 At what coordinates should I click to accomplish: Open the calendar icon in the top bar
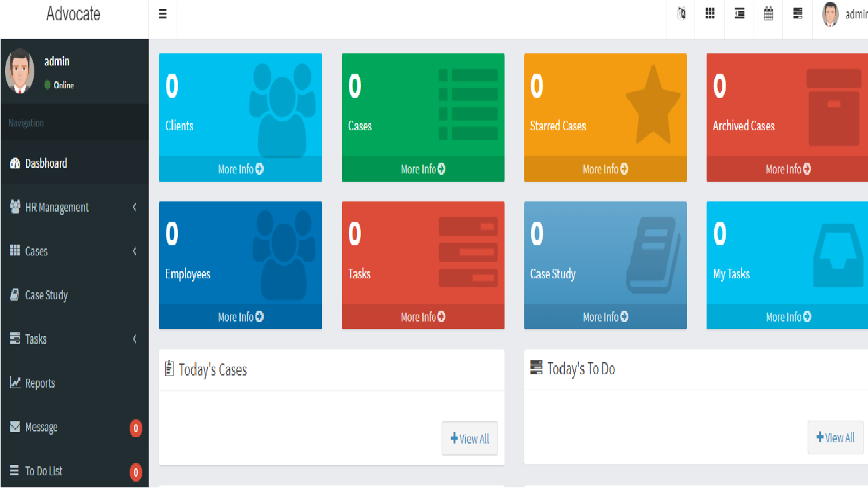point(768,14)
